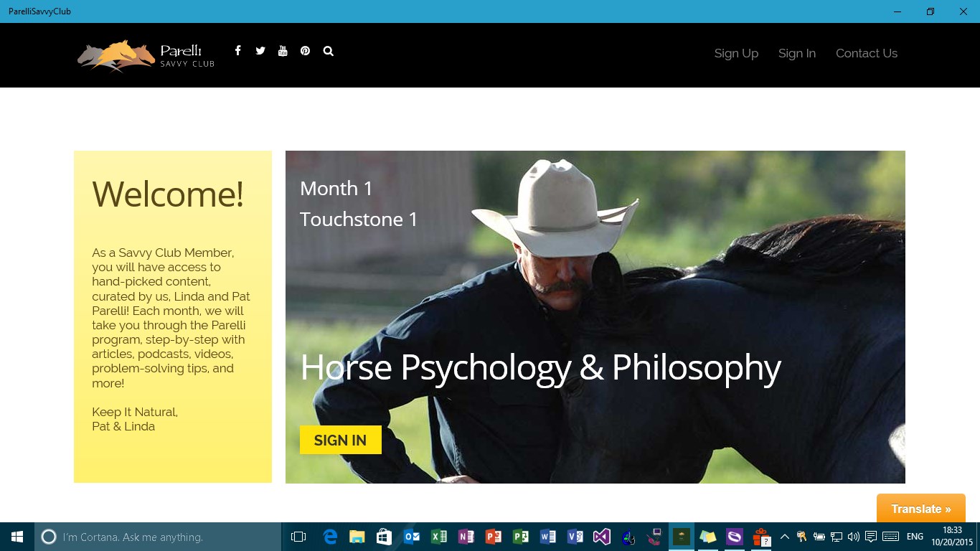The height and width of the screenshot is (551, 980).
Task: Click the Parelli Savvy Club horse logo
Action: (146, 55)
